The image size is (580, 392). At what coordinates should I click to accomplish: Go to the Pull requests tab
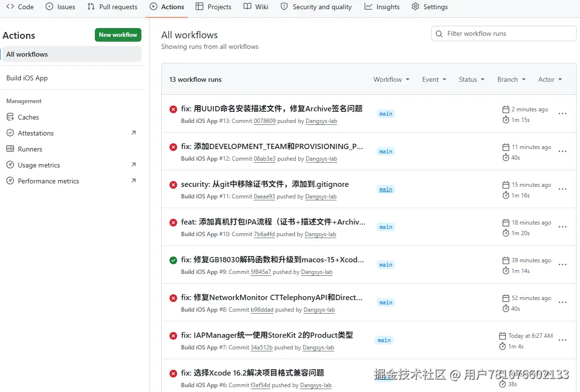click(112, 7)
